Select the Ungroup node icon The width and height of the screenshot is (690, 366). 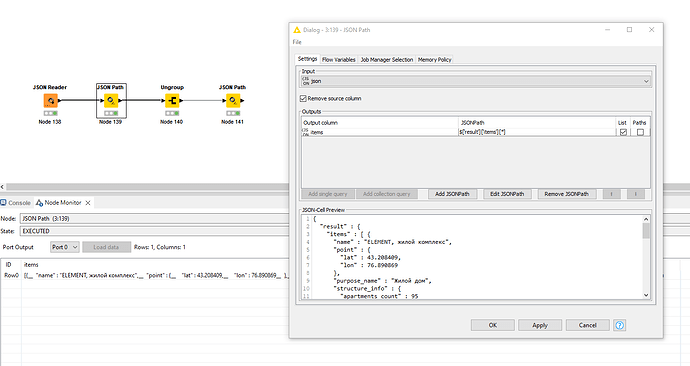[x=172, y=101]
